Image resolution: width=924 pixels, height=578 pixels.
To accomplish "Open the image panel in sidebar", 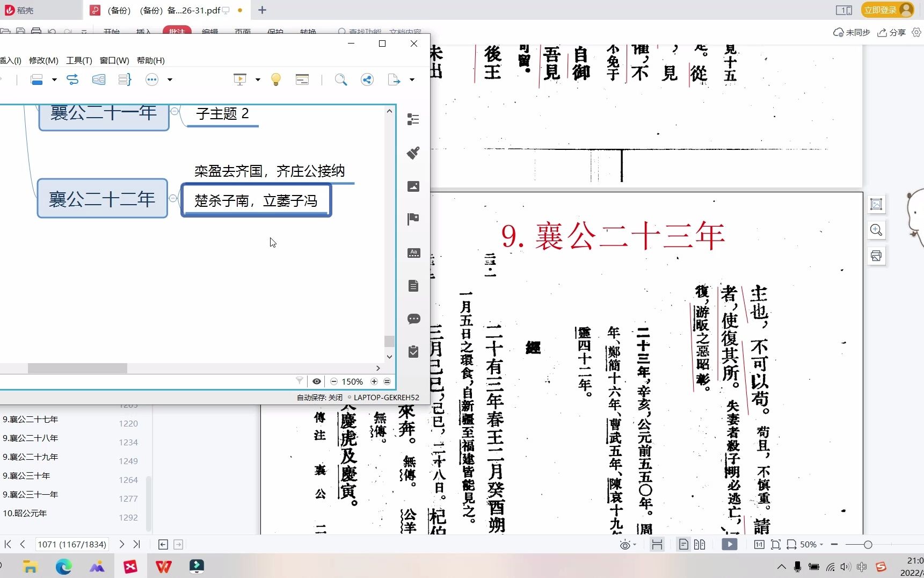I will (413, 186).
